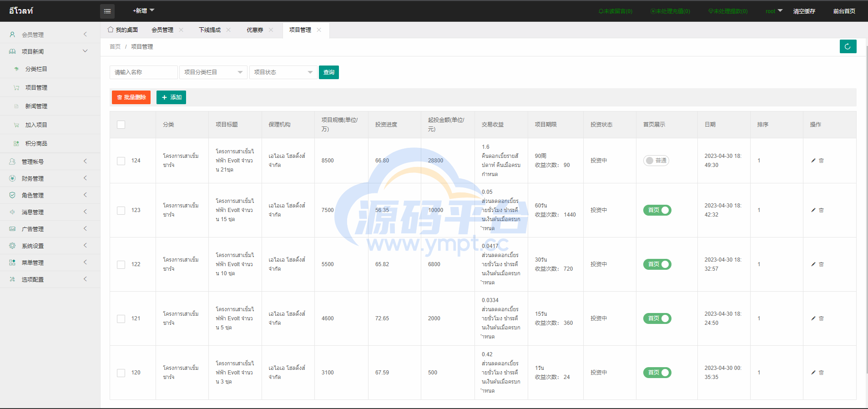Click the 会员管理 user icon in sidebar
Viewport: 868px width, 409px height.
[12, 35]
